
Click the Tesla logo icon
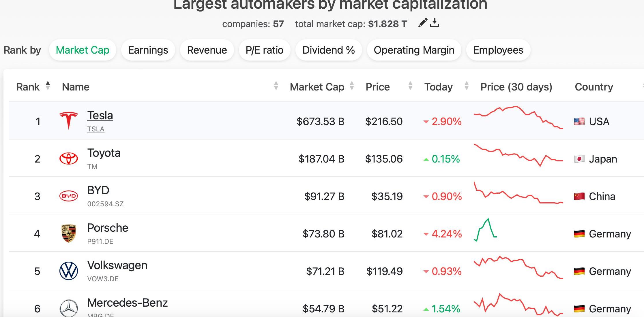[69, 120]
